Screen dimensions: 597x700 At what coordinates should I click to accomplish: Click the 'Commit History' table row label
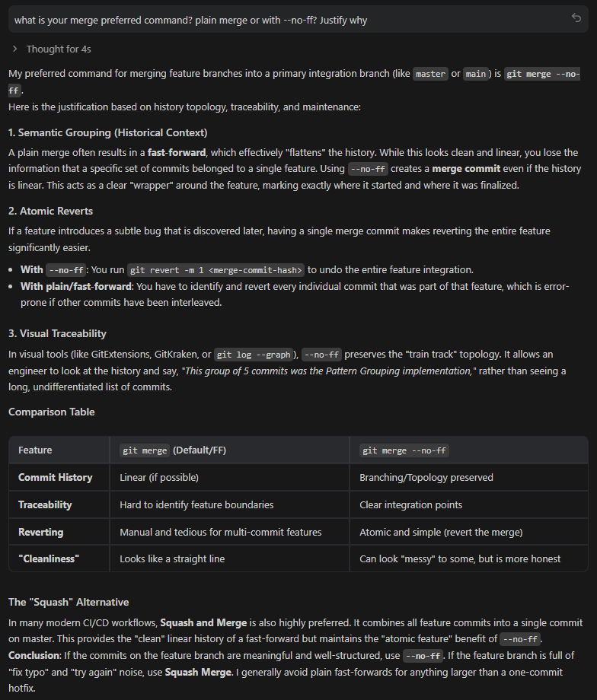pyautogui.click(x=55, y=477)
